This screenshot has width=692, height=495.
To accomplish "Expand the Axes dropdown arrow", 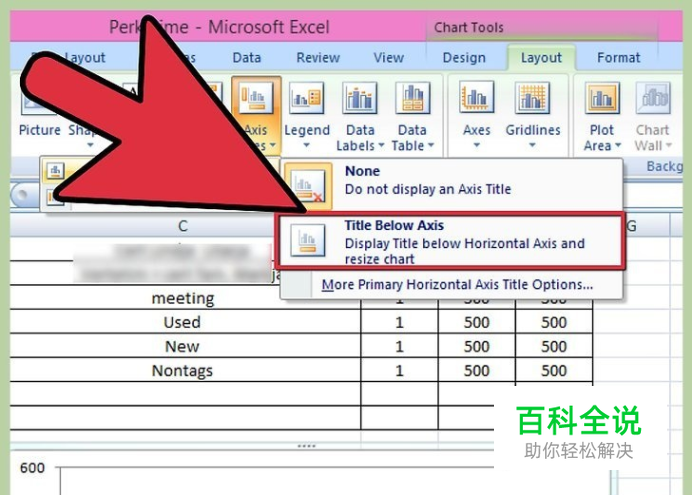I will pos(477,145).
